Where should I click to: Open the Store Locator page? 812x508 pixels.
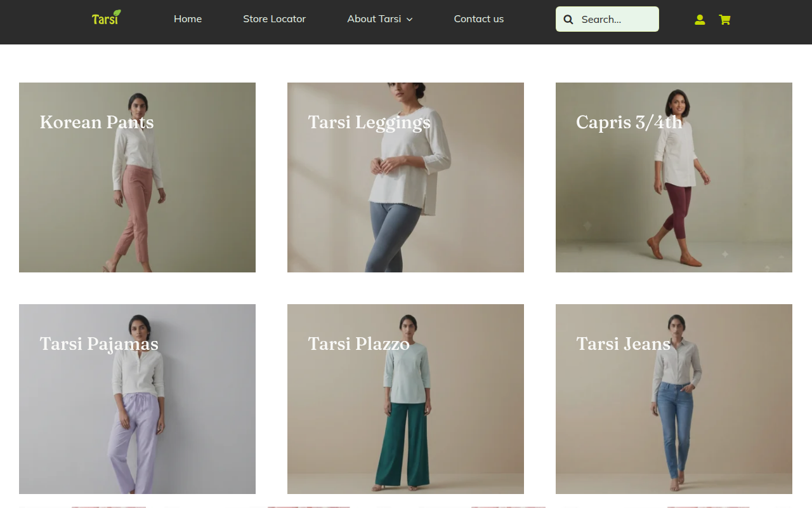pyautogui.click(x=274, y=19)
